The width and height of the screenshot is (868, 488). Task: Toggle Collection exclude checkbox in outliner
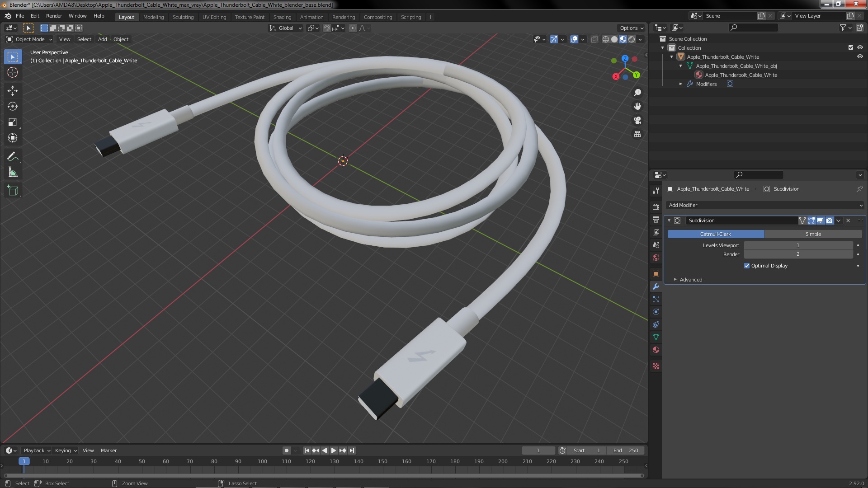tap(851, 47)
